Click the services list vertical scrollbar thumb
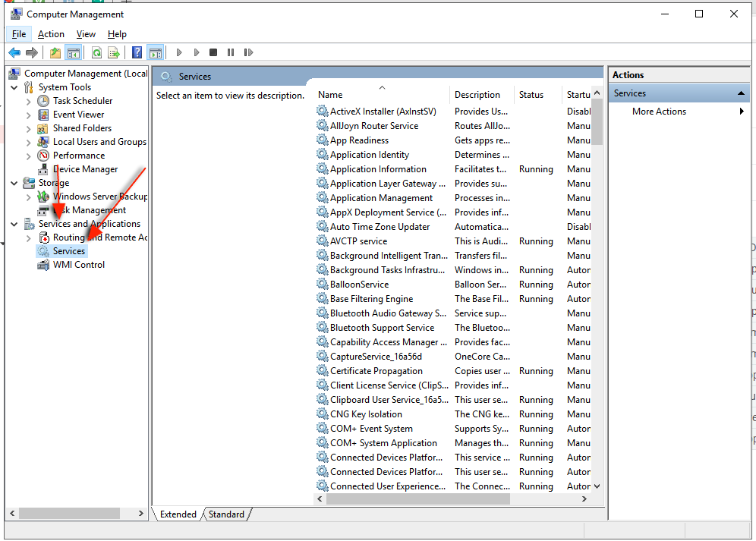The height and width of the screenshot is (541, 756). 597,122
